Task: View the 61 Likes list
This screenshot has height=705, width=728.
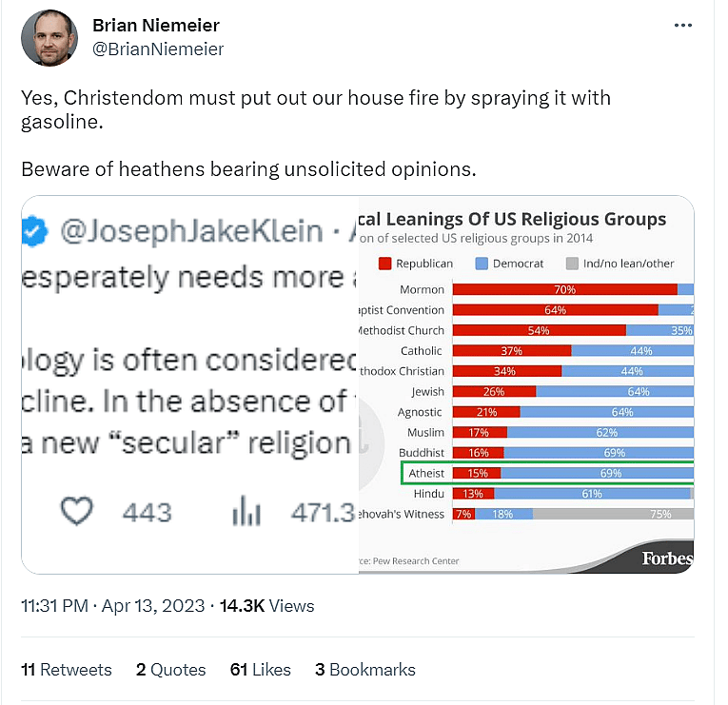Action: point(261,670)
